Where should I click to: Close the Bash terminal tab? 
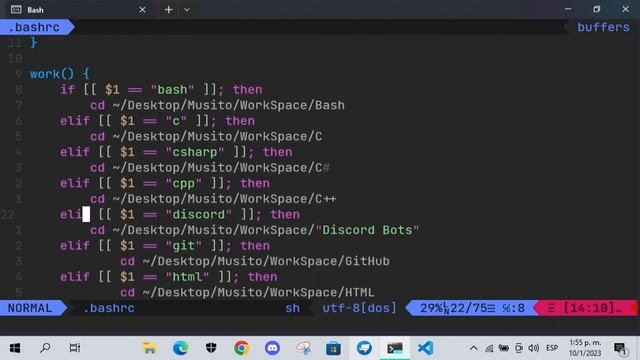[142, 9]
